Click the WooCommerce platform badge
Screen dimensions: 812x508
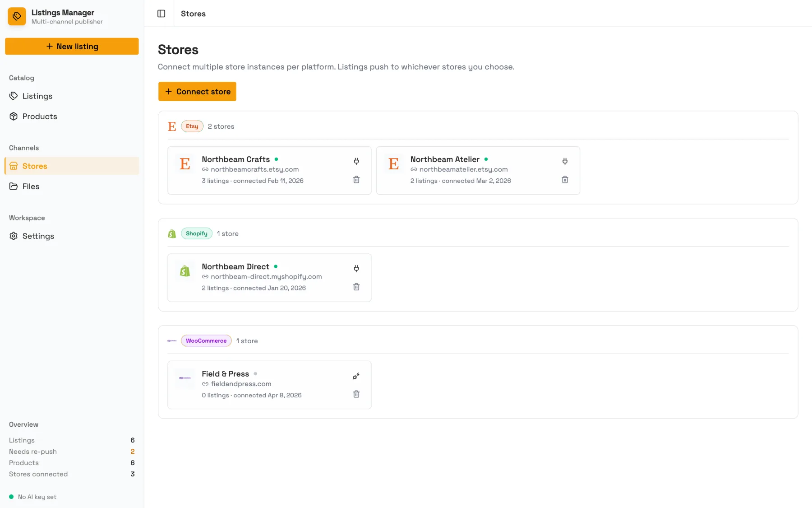(x=206, y=341)
